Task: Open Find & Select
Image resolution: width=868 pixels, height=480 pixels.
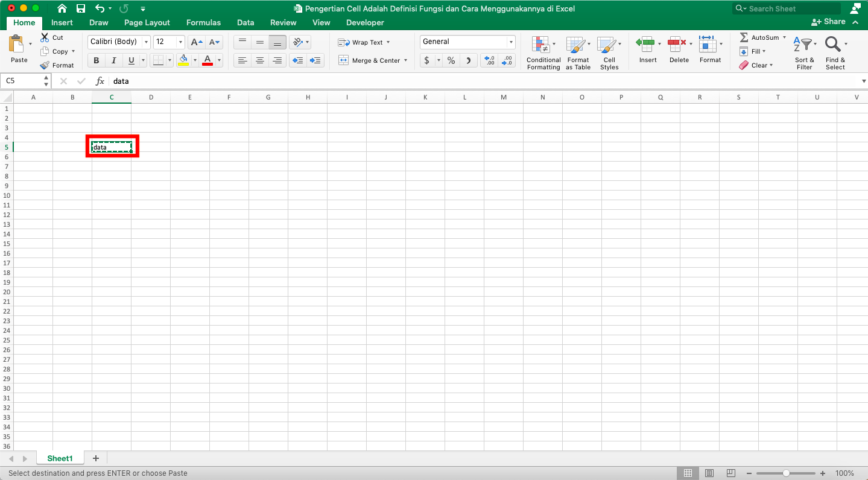Action: (835, 53)
